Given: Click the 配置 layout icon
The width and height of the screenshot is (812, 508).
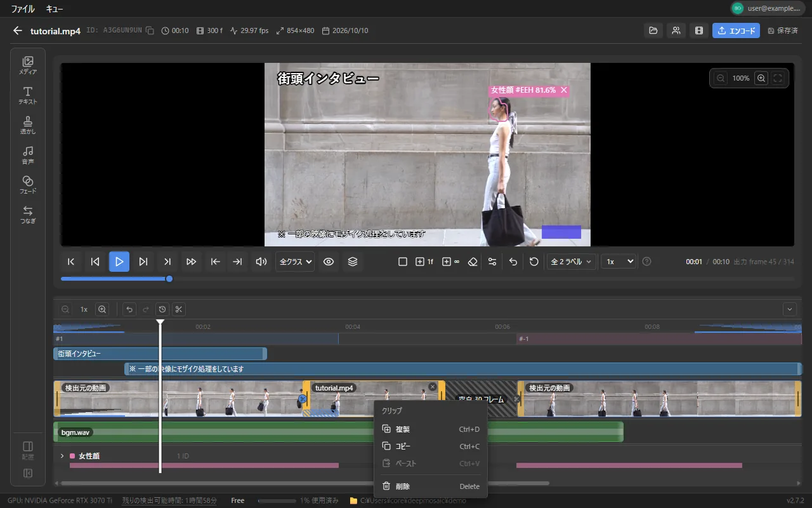Looking at the screenshot, I should [x=28, y=450].
